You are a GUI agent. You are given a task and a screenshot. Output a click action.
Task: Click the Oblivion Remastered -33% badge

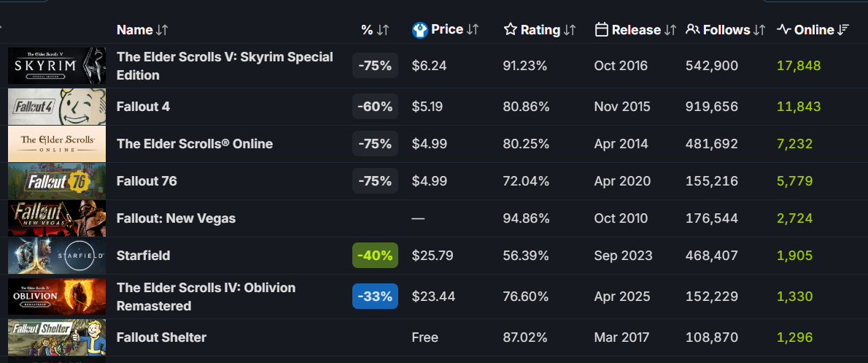tap(375, 297)
